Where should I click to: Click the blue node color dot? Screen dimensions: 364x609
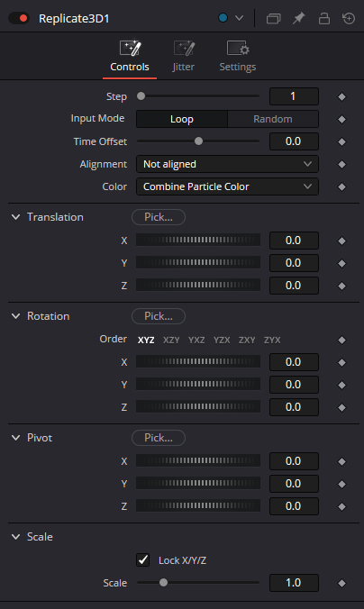(223, 18)
